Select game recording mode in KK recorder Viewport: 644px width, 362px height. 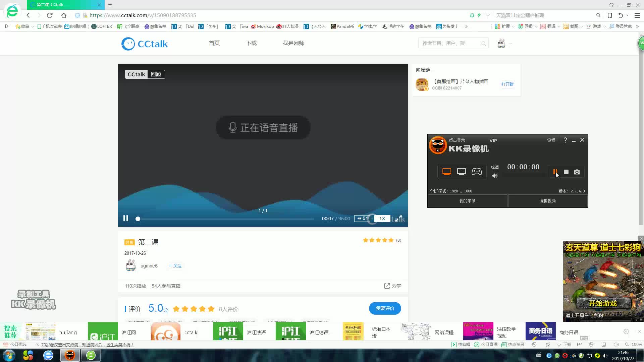tap(477, 172)
